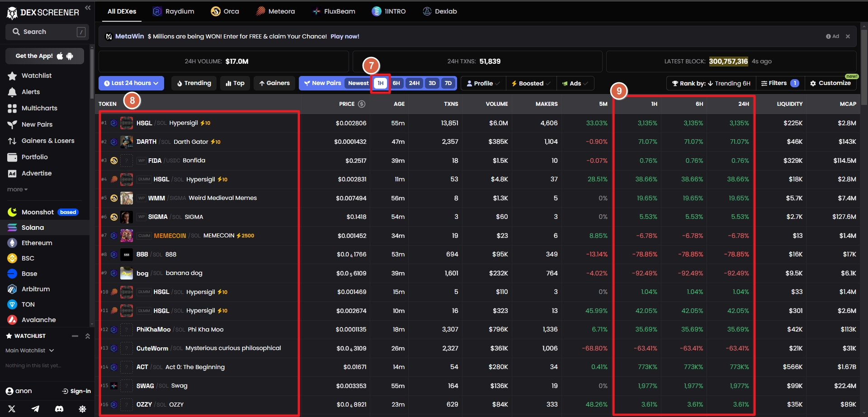Toggle Top filter button
This screenshot has height=417, width=868.
point(235,83)
